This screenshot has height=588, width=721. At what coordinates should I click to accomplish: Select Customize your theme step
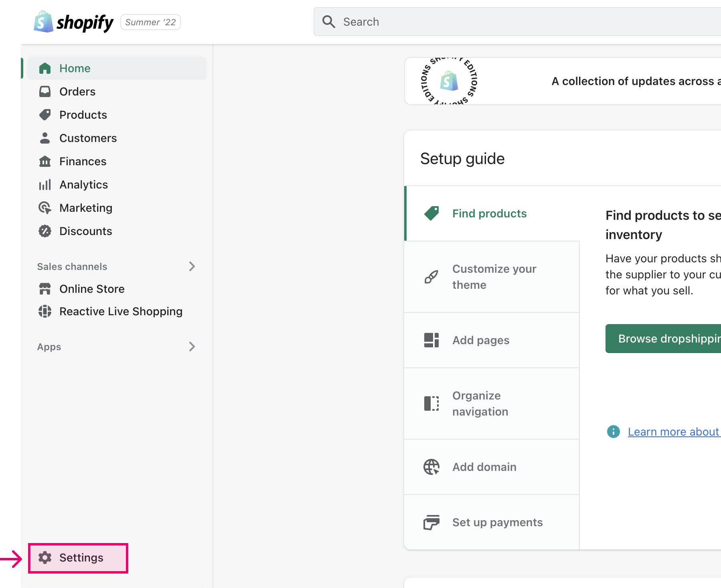(492, 277)
